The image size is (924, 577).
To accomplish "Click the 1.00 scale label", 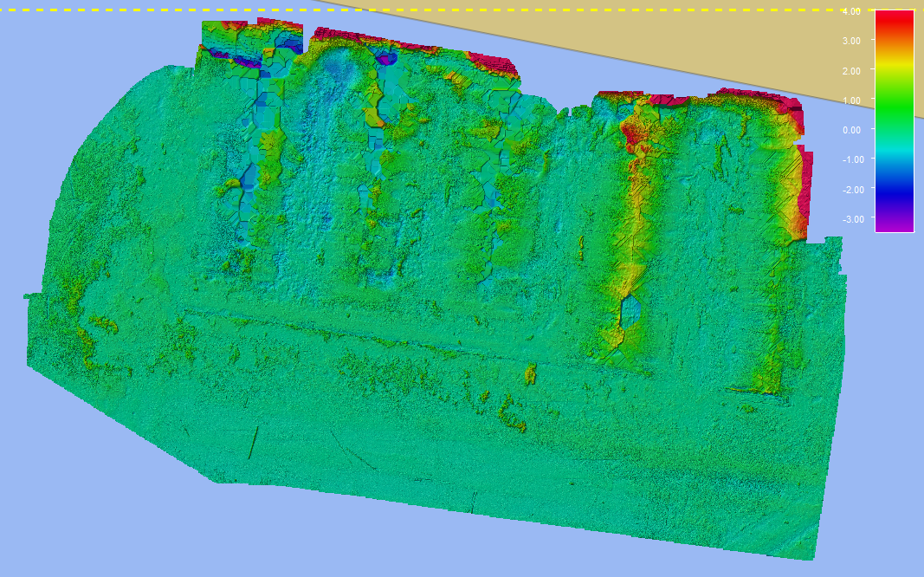I will point(851,100).
